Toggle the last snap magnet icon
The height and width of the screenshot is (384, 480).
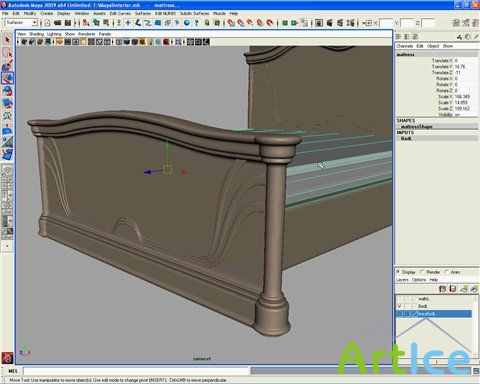(270, 23)
